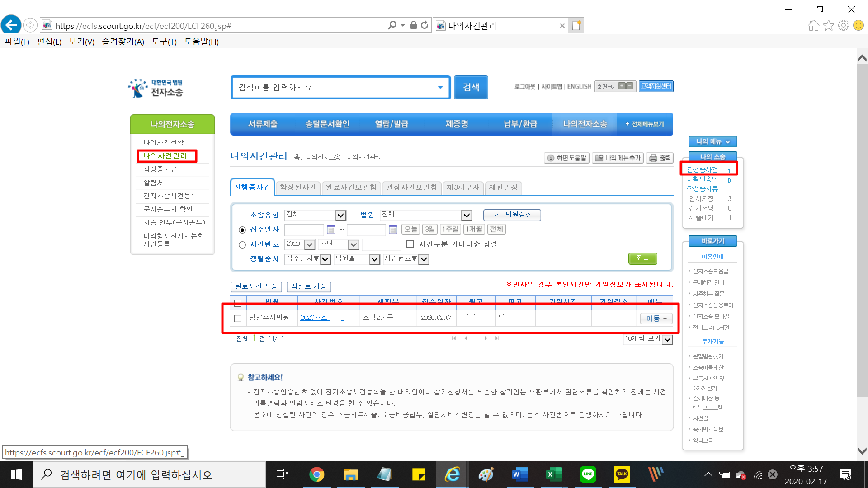Click the 엑셀로 저장 button
The height and width of the screenshot is (488, 868).
309,286
